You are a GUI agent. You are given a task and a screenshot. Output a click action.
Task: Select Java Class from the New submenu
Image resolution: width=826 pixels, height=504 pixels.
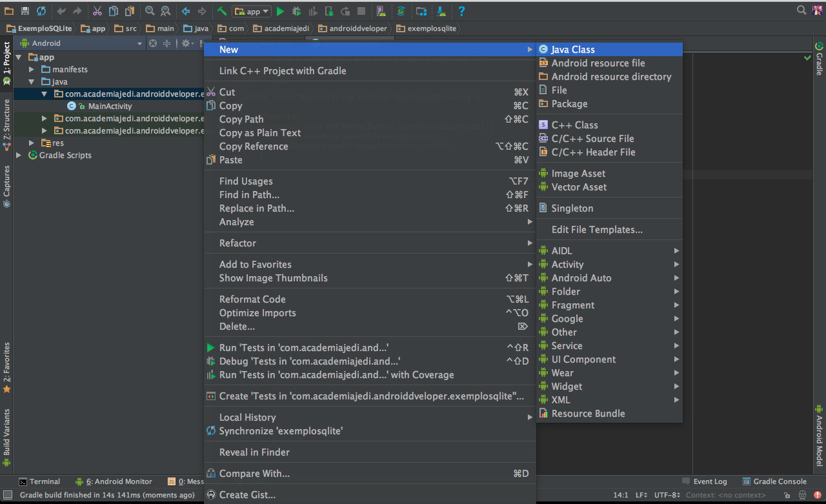click(572, 49)
